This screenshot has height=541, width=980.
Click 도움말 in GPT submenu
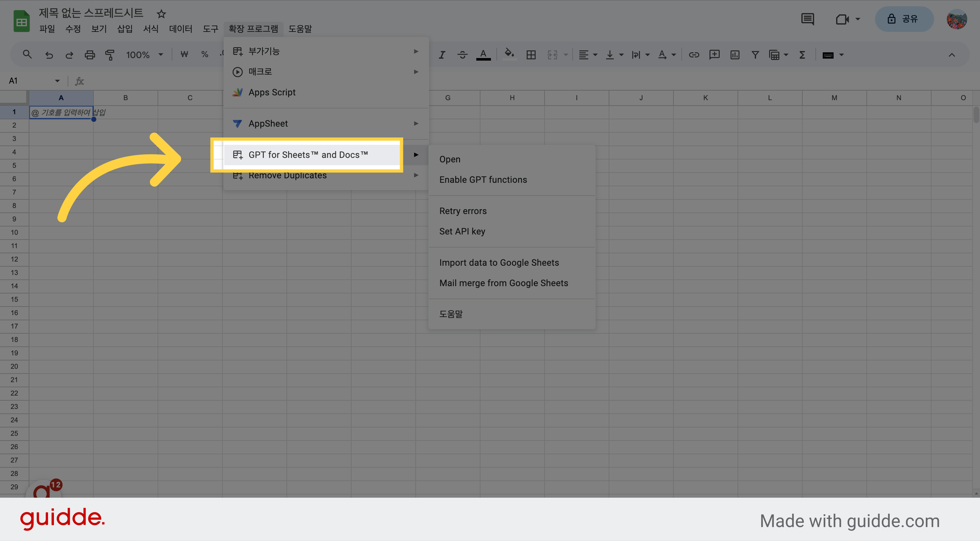pyautogui.click(x=512, y=314)
